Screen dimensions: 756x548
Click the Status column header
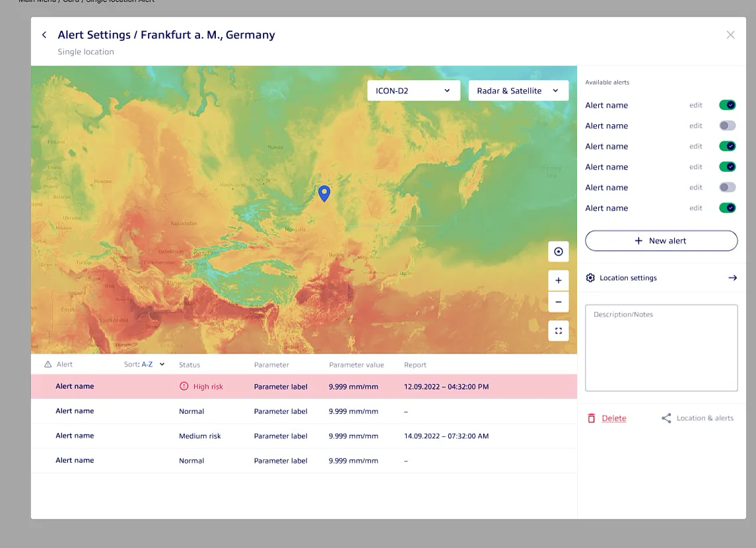[189, 365]
